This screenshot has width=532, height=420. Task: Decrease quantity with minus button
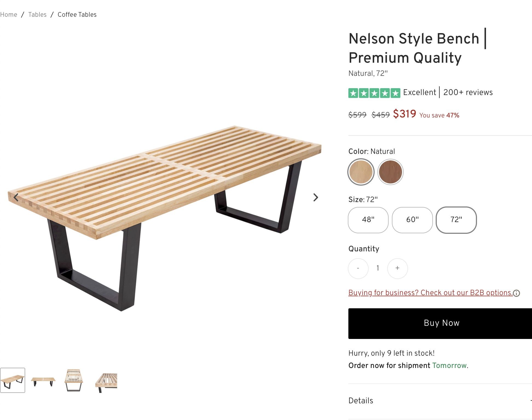[x=358, y=268]
